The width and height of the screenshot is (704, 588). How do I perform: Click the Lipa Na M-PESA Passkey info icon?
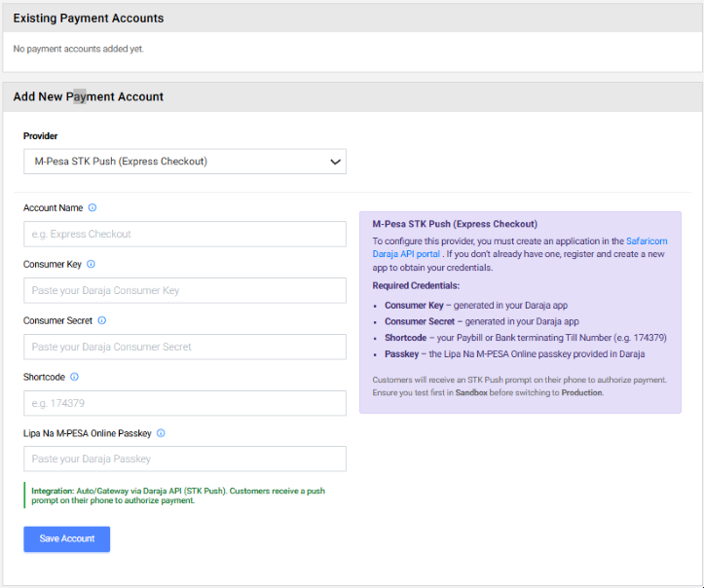161,433
